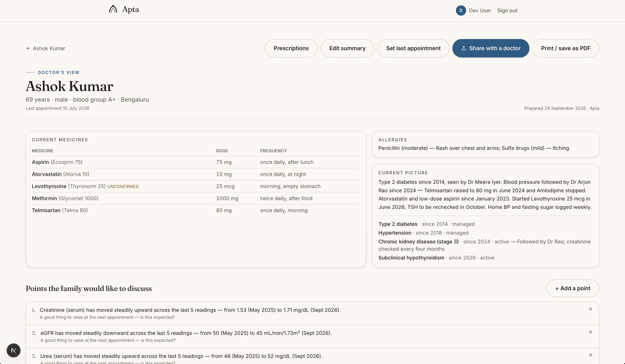Screen dimensions: 625x364
Task: Click the Atorvastatin medicine name
Action: click(x=47, y=174)
